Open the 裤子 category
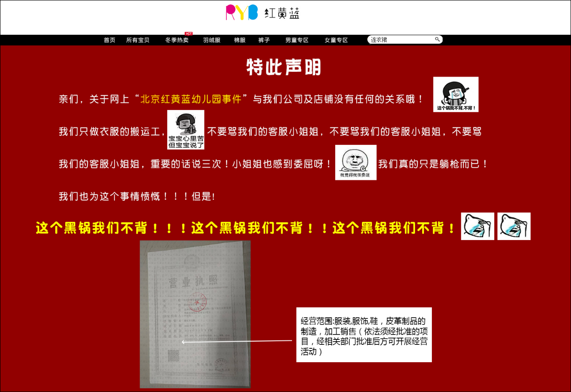This screenshot has height=392, width=571. 264,40
